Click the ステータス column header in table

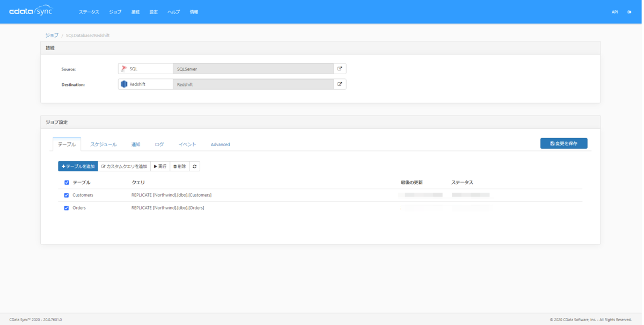point(462,183)
